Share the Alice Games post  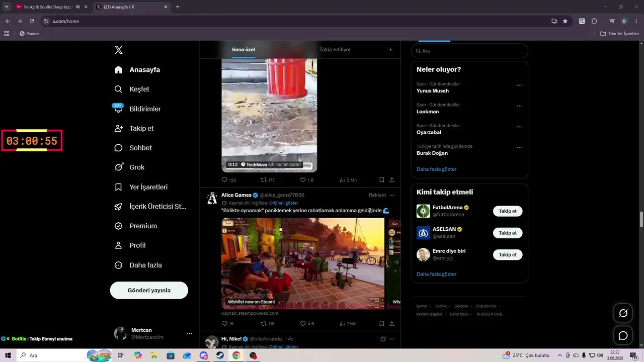392,323
